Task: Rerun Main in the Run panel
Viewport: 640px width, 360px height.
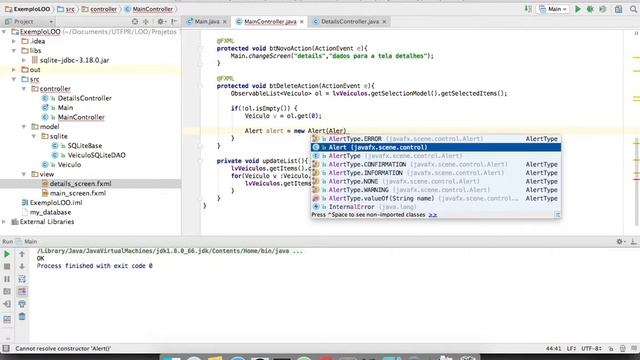Action: pos(7,254)
